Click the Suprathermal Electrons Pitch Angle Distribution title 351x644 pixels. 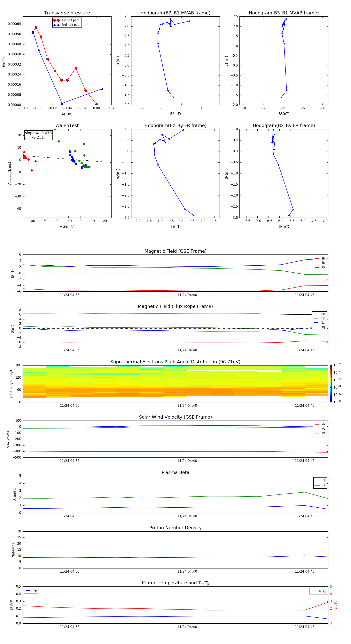tap(175, 362)
